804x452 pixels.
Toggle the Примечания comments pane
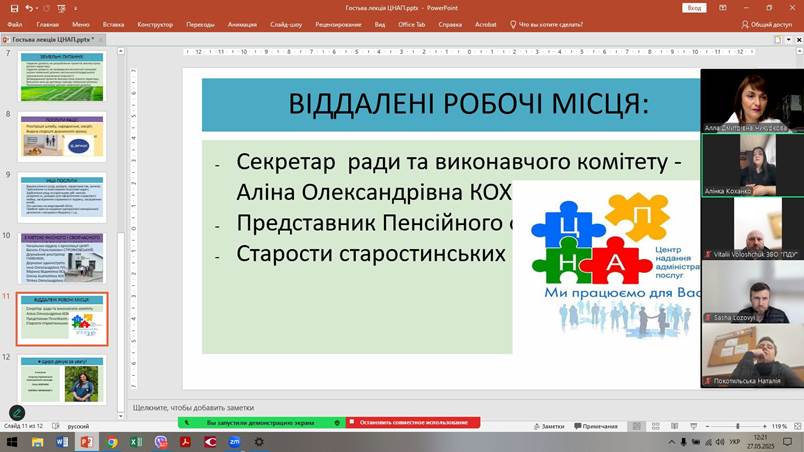pos(595,426)
